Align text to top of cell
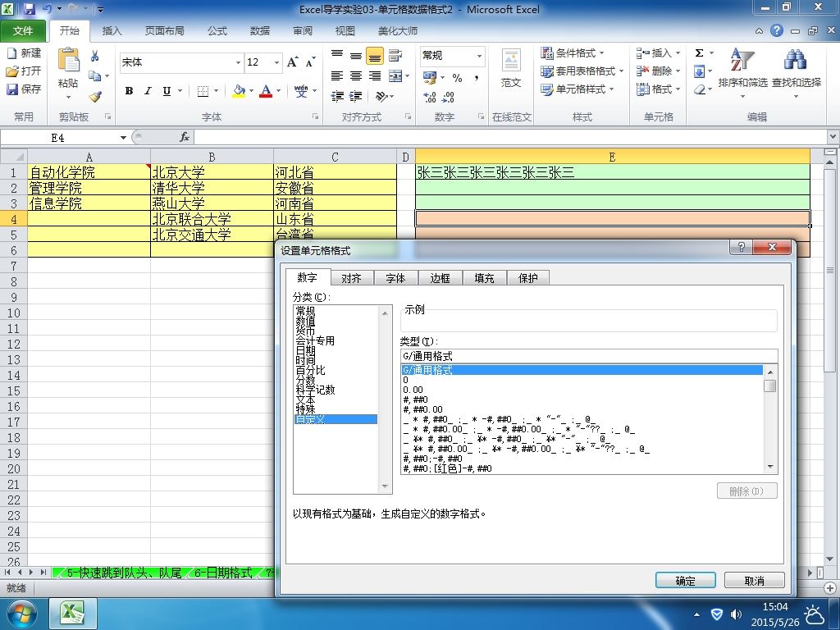Image resolution: width=840 pixels, height=630 pixels. tap(337, 55)
